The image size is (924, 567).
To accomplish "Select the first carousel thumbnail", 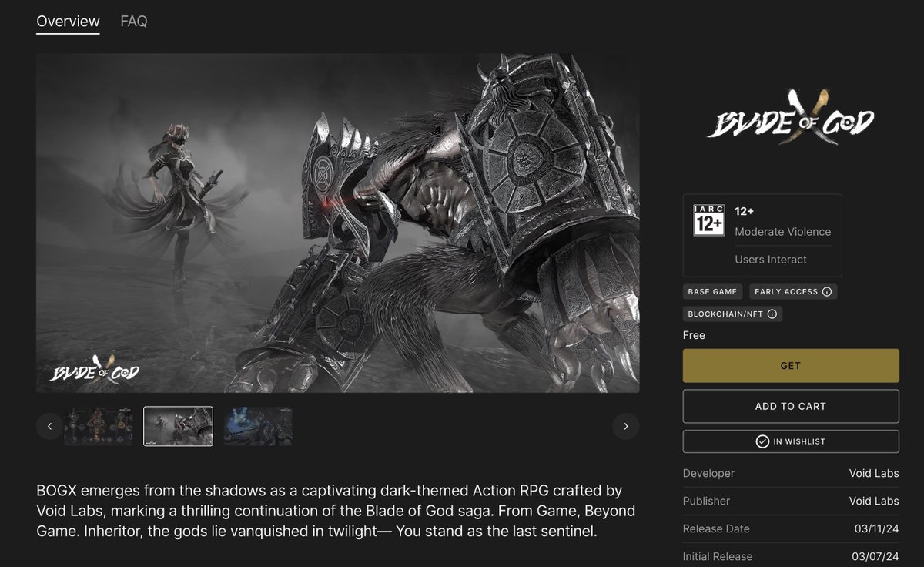I will point(99,426).
